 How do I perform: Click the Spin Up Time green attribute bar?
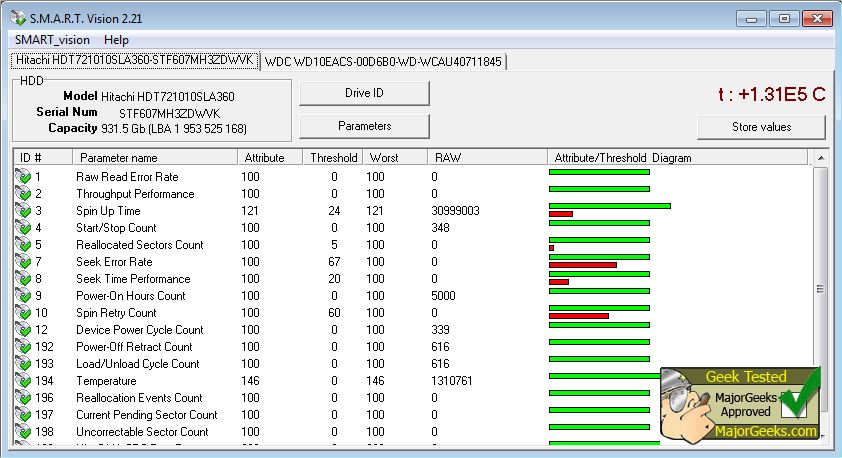[609, 206]
